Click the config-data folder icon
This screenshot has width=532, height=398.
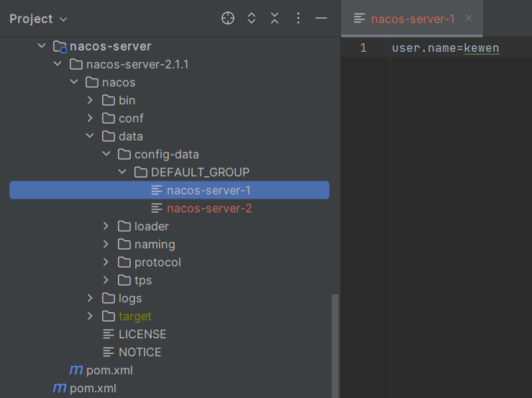pos(124,154)
